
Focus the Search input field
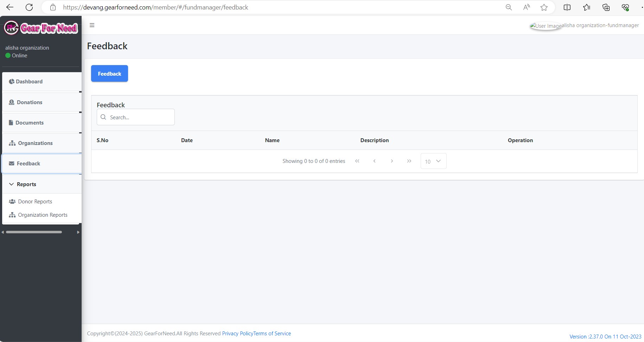pyautogui.click(x=136, y=117)
